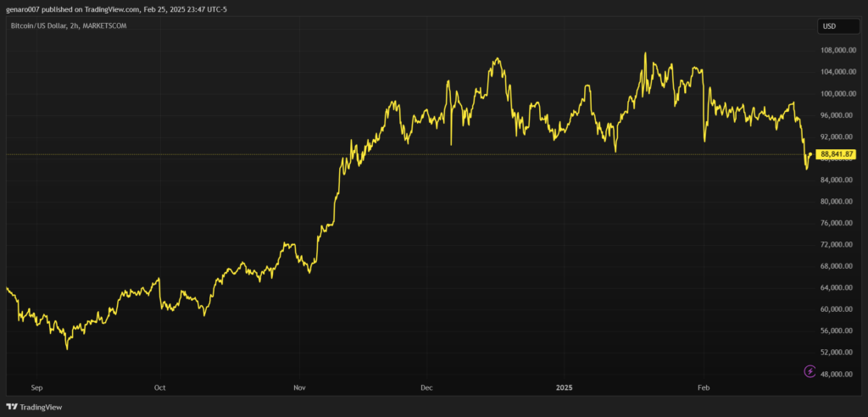The width and height of the screenshot is (868, 417).
Task: Select the Nov label on time axis
Action: (298, 386)
